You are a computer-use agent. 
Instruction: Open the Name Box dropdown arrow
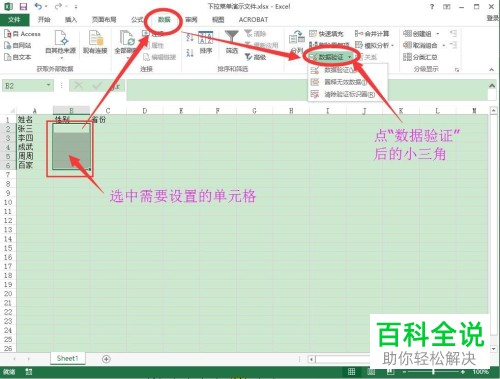pyautogui.click(x=48, y=86)
